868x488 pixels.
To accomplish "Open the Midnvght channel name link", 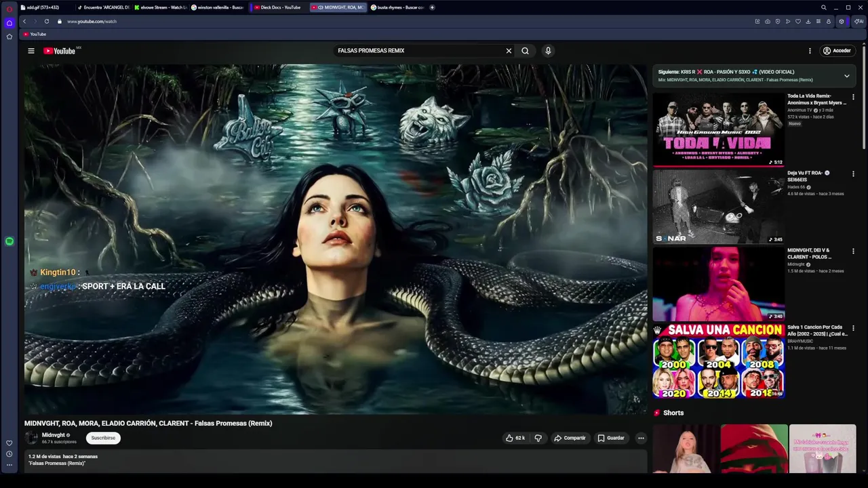I will click(54, 435).
